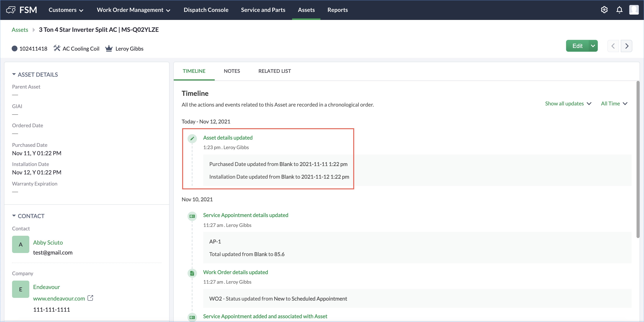Go to the next asset arrow
This screenshot has width=644, height=322.
point(627,46)
